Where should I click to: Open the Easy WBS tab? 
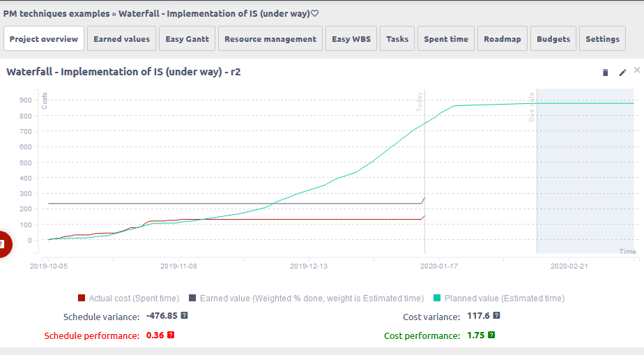click(x=351, y=39)
